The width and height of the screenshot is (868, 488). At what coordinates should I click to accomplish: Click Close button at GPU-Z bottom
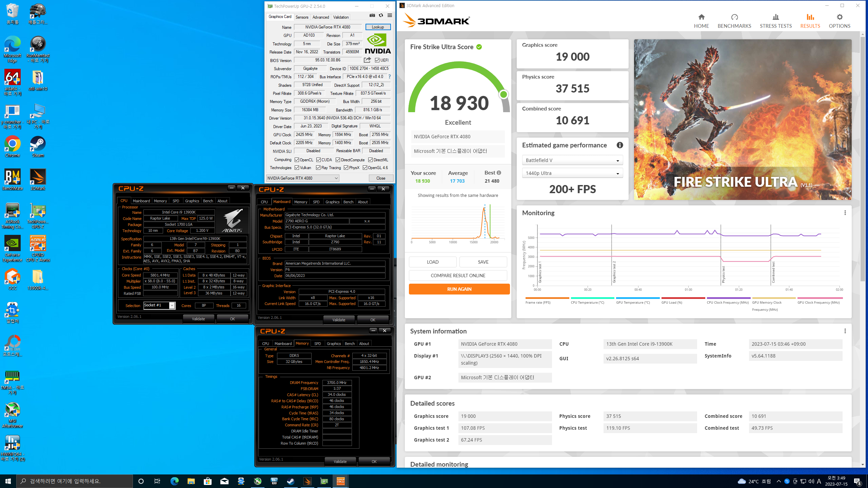click(381, 178)
